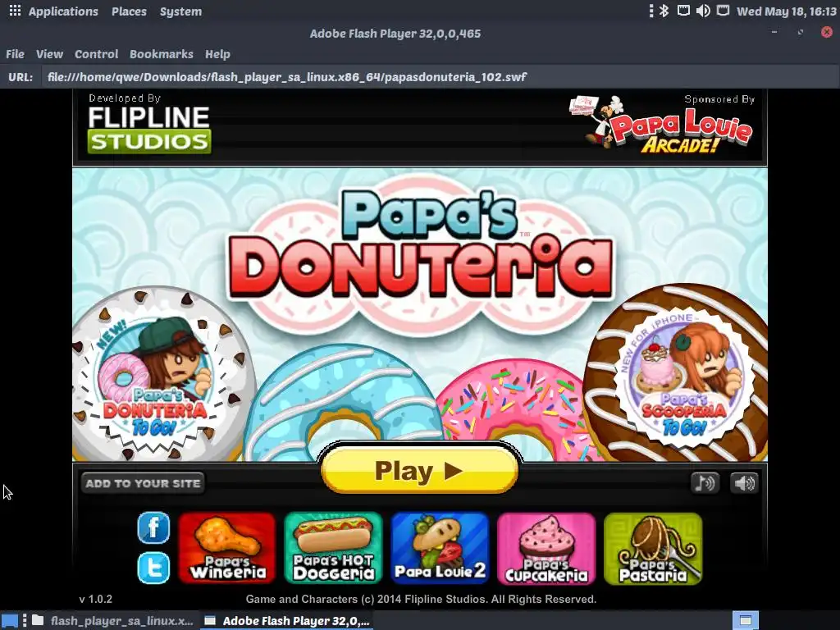Open the System menu in top panel

[180, 11]
